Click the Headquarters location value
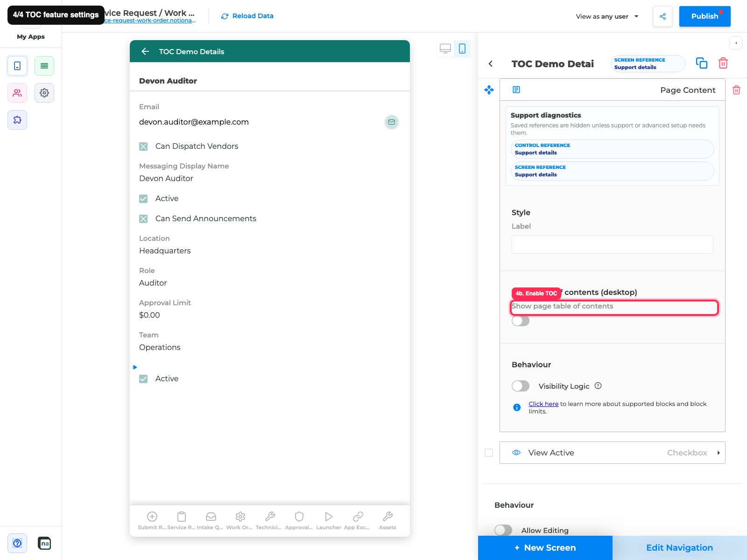This screenshot has height=560, width=747. [165, 251]
